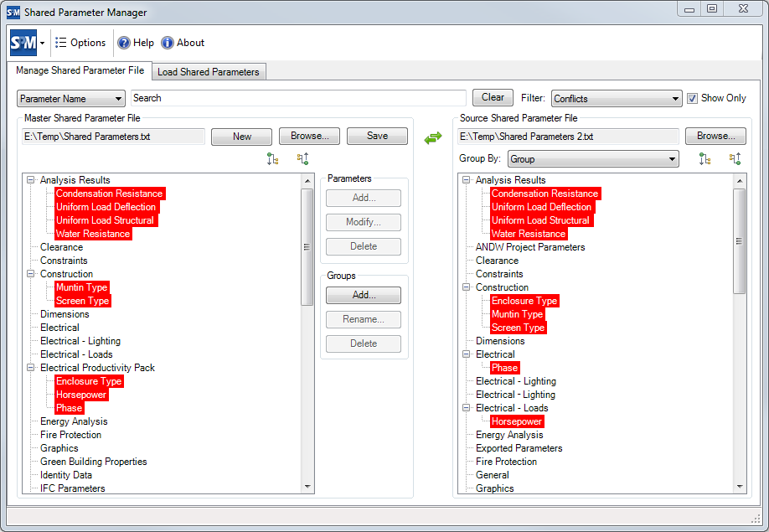
Task: Collapse Analysis Results in the master tree
Action: coord(31,180)
